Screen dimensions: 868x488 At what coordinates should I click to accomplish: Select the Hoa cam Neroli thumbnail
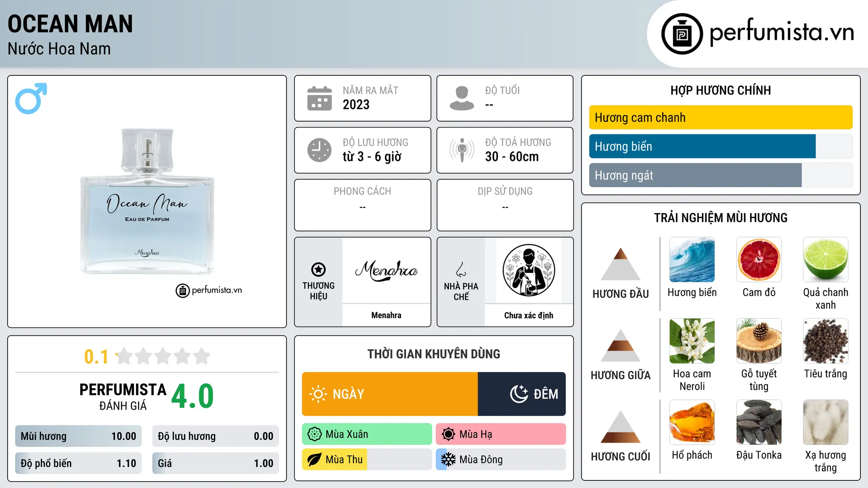pos(692,341)
